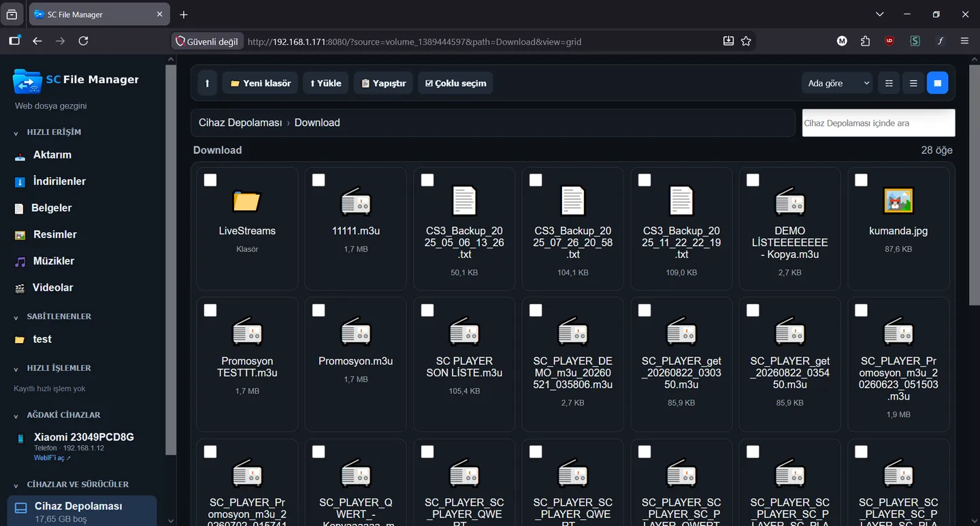Open the browser hamburger menu
The height and width of the screenshot is (526, 980).
coord(964,42)
